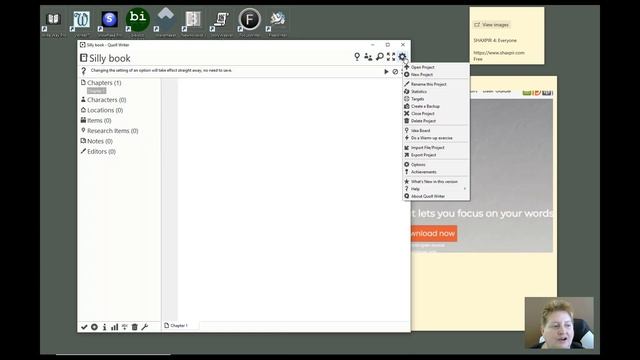
Task: Choose Rename this Project menu entry
Action: point(435,84)
